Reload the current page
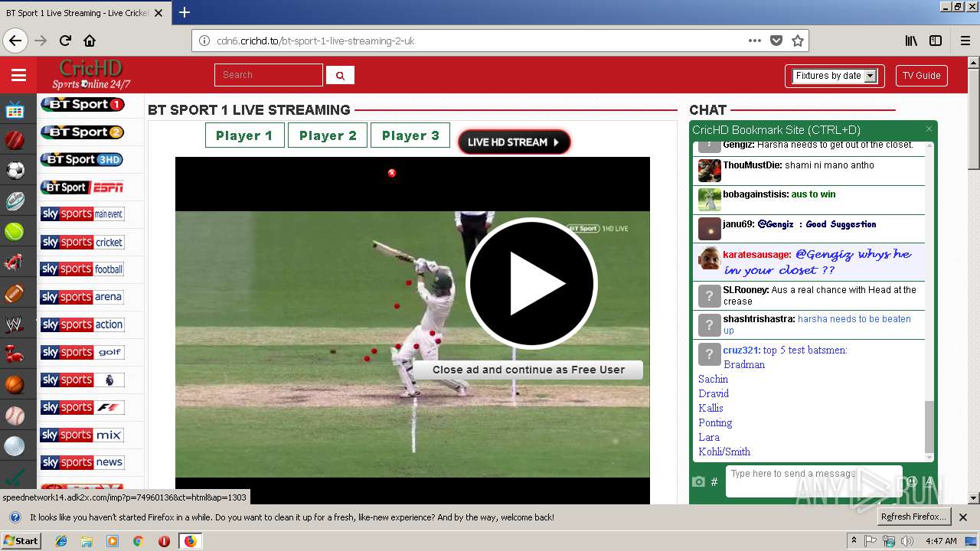This screenshot has width=980, height=551. tap(65, 41)
